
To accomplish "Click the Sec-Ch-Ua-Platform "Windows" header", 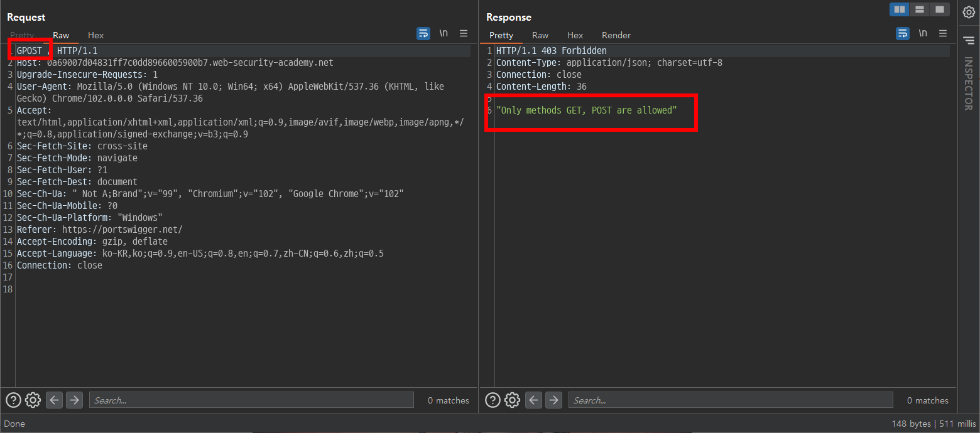I will 90,218.
